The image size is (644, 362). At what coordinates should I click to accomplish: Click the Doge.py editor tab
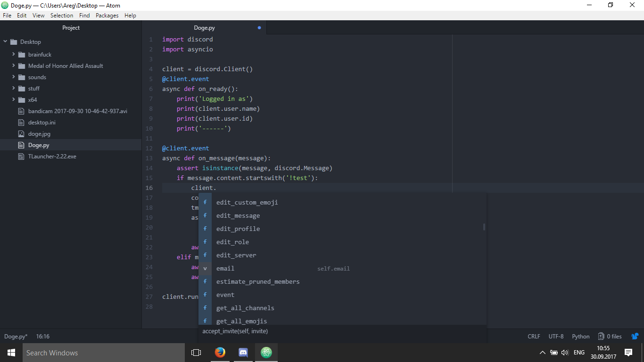tap(204, 28)
